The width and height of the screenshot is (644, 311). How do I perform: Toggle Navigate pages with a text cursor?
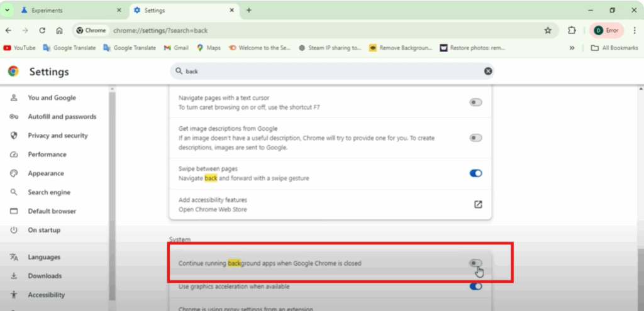[475, 102]
